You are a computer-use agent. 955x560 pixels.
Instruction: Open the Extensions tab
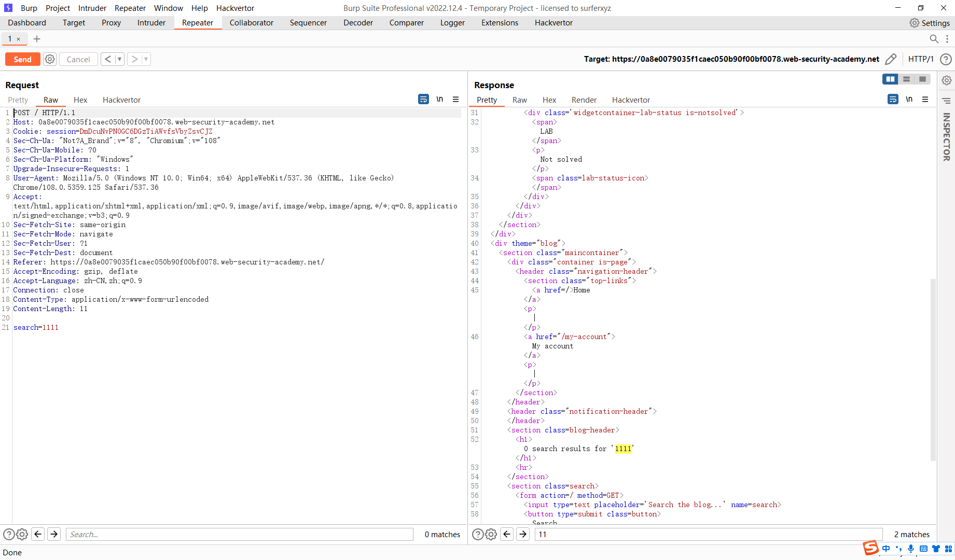click(x=500, y=23)
